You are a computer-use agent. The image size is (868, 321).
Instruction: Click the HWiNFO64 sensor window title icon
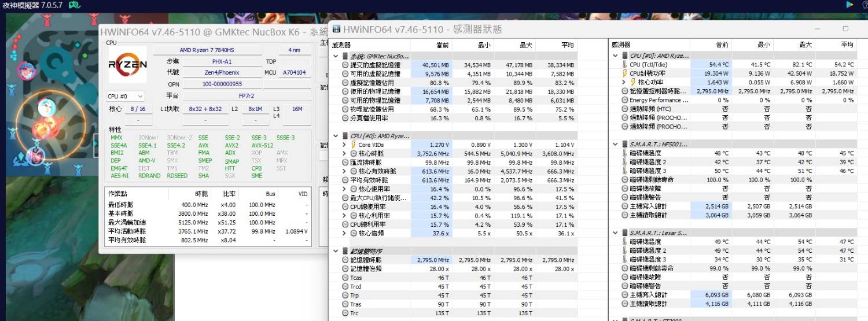click(x=336, y=29)
